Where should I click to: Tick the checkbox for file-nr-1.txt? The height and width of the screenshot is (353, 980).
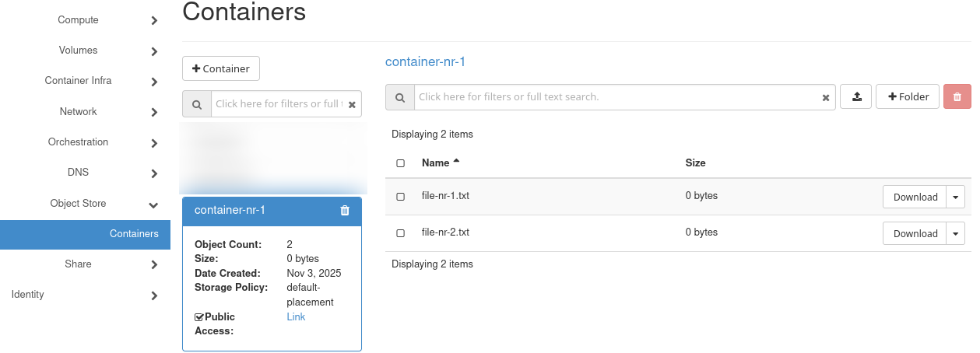401,197
